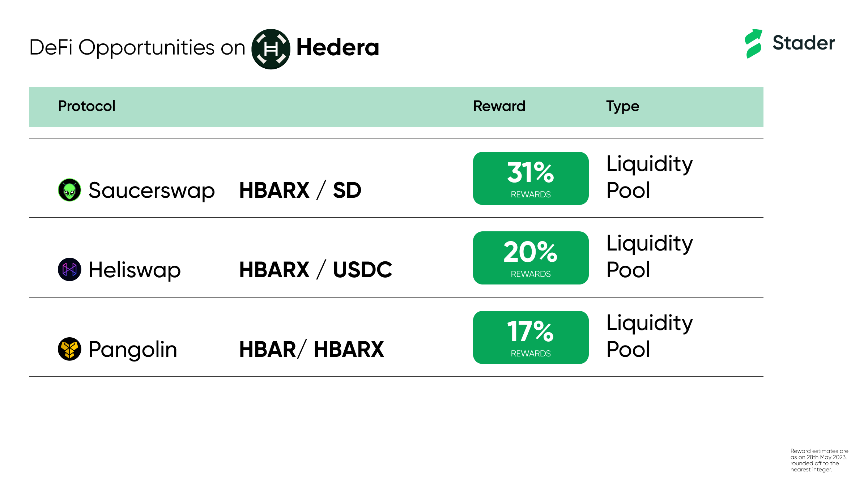
Task: Click the Stader green logo icon
Action: (x=754, y=43)
